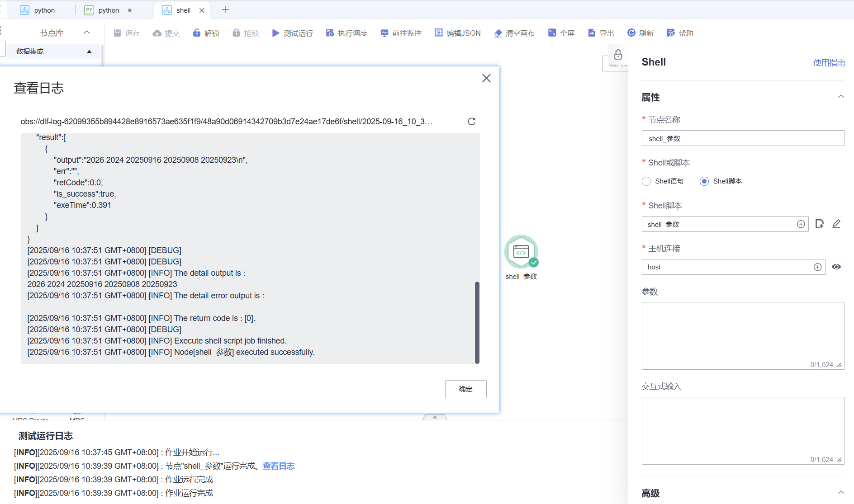Select the Shell语句 radio option
The height and width of the screenshot is (504, 854).
[x=646, y=181]
